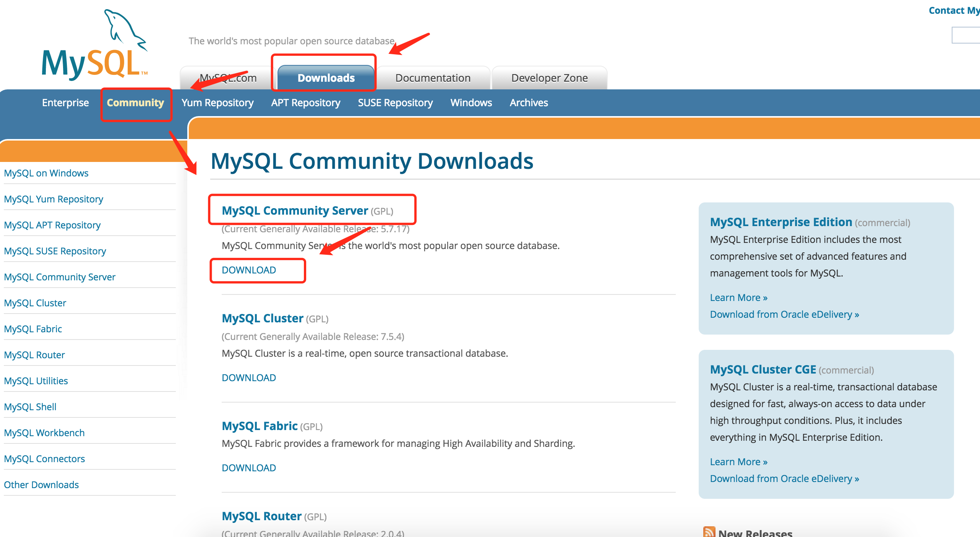Click MySQL Enterprise Edition heading link
Screen dimensions: 980x537
[781, 222]
